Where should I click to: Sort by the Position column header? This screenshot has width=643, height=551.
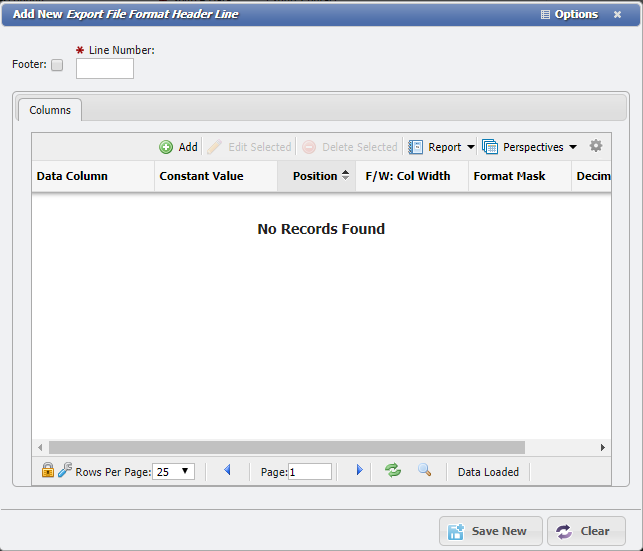tap(315, 176)
